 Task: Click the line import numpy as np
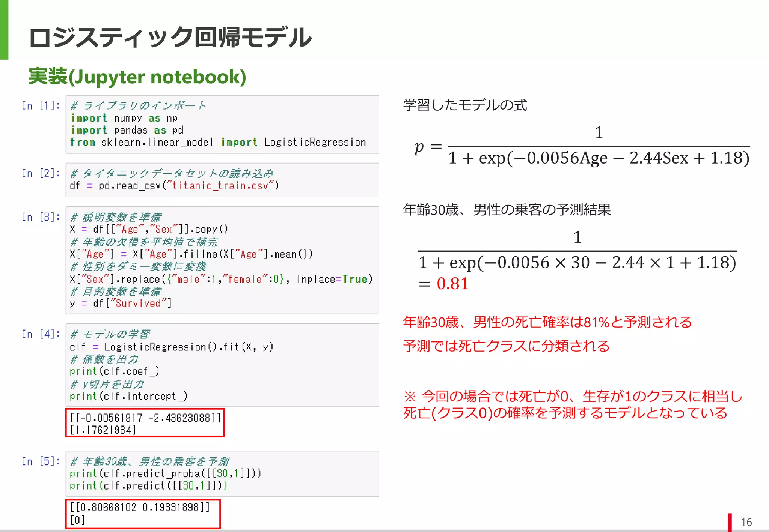point(124,118)
